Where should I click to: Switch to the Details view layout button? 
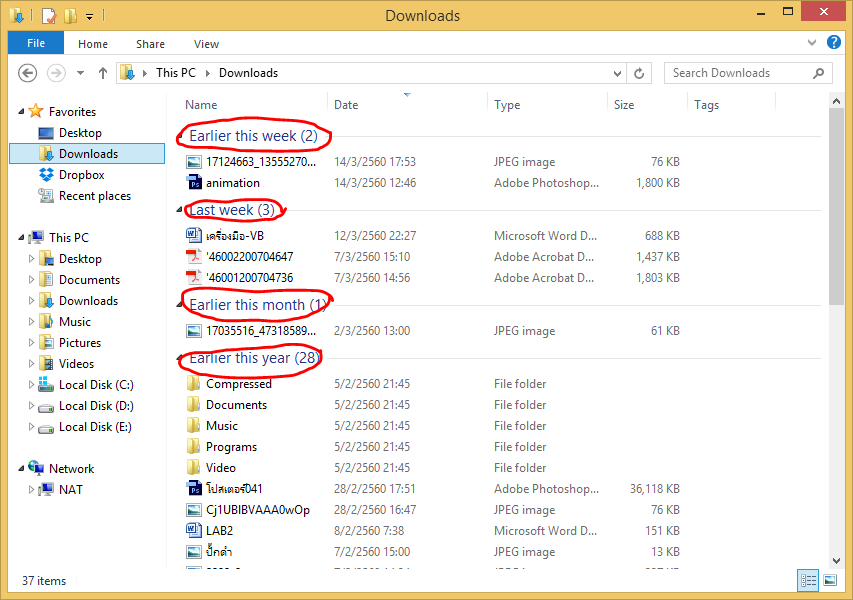[808, 580]
